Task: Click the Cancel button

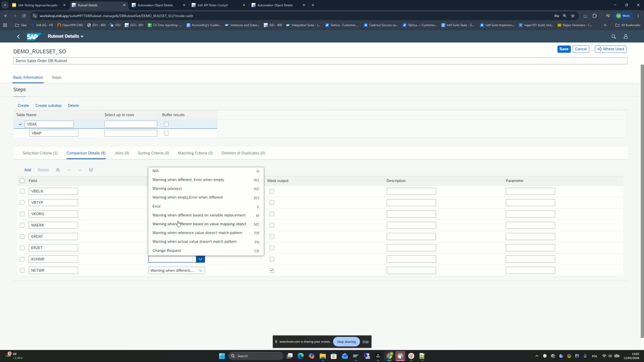Action: (x=581, y=49)
